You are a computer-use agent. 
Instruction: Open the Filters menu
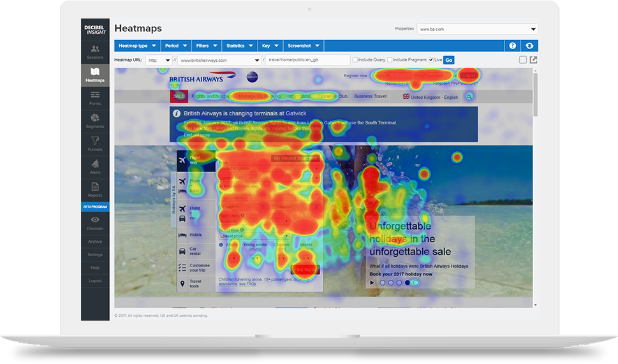coord(207,46)
